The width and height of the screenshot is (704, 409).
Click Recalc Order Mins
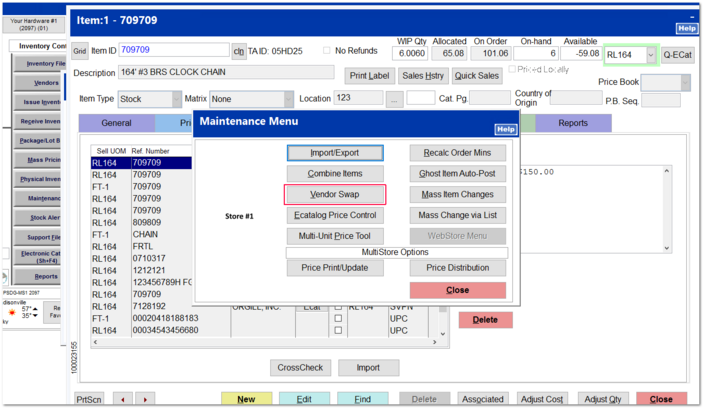point(458,153)
